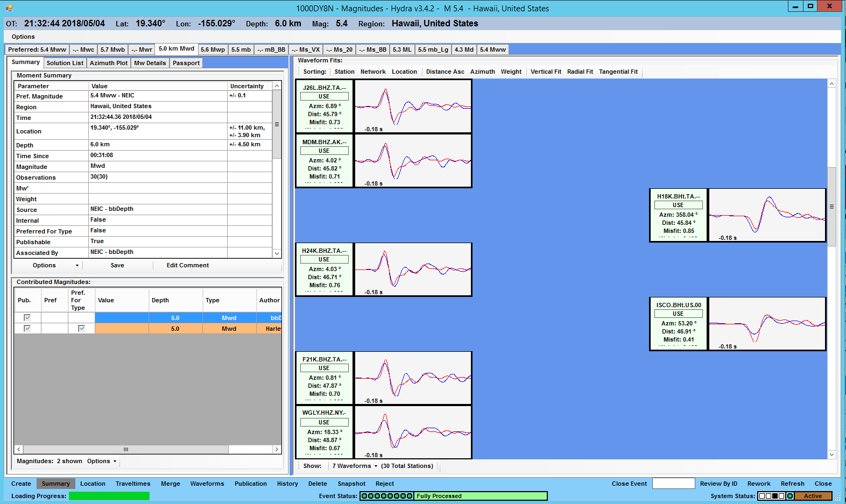
Task: Click the Rework button
Action: pyautogui.click(x=759, y=484)
